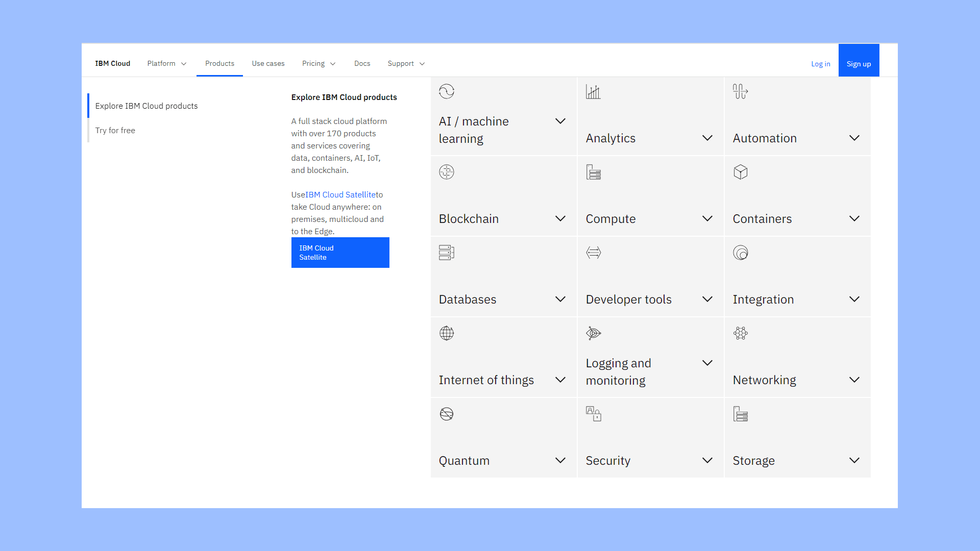The height and width of the screenshot is (551, 980).
Task: Expand the Internet of things chevron
Action: coord(560,380)
